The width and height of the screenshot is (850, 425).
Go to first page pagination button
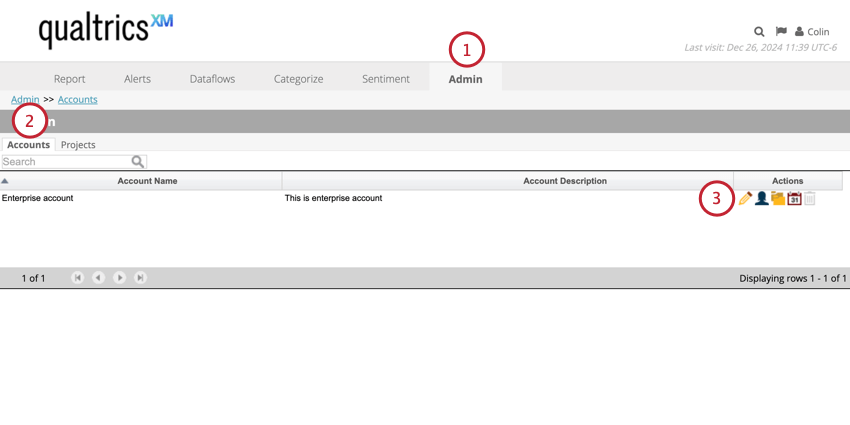point(78,278)
